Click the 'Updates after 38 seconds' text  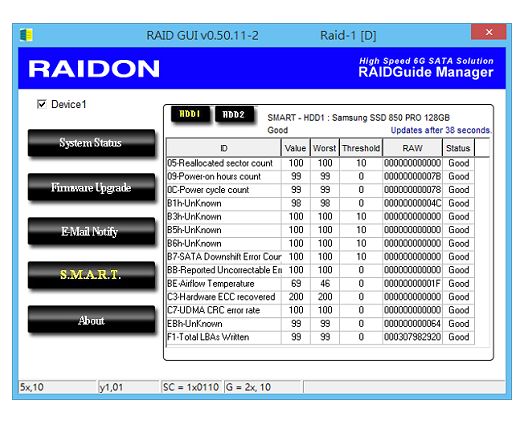pos(441,130)
